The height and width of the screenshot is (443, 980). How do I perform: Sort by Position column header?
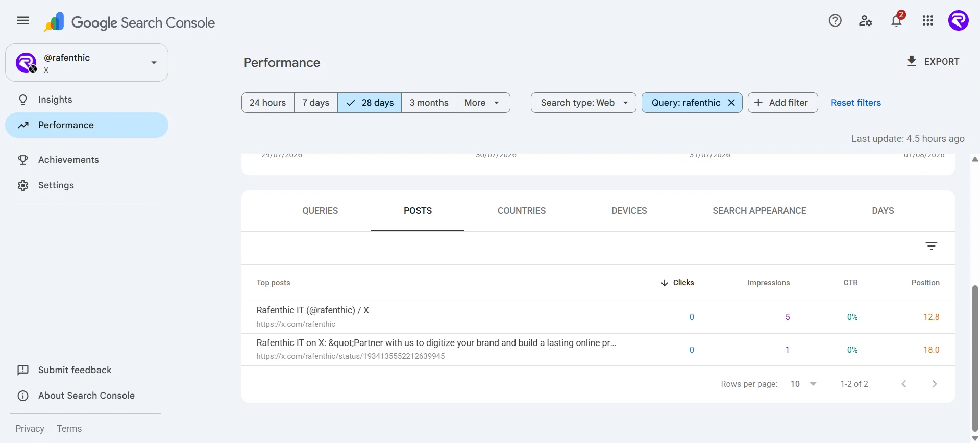click(x=925, y=283)
